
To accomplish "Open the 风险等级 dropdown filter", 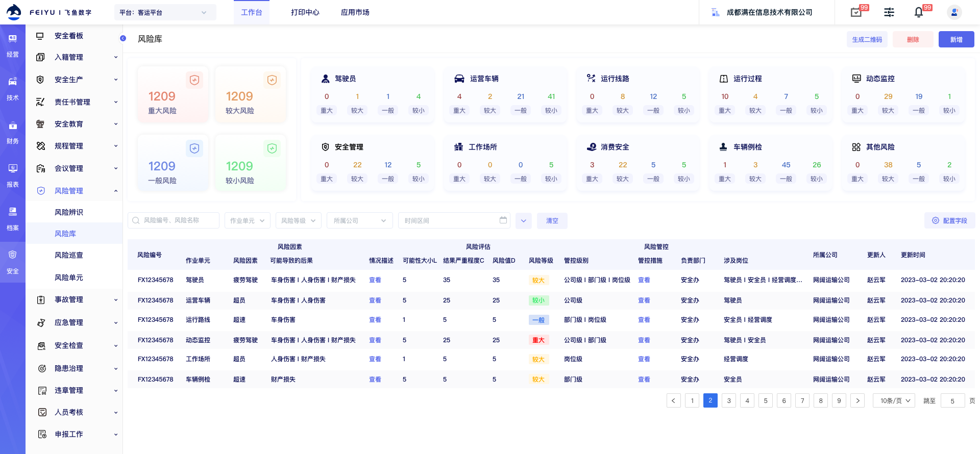I will tap(299, 220).
